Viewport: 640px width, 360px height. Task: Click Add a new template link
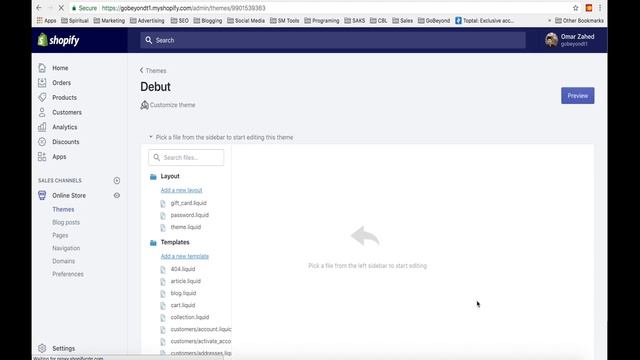click(x=184, y=256)
